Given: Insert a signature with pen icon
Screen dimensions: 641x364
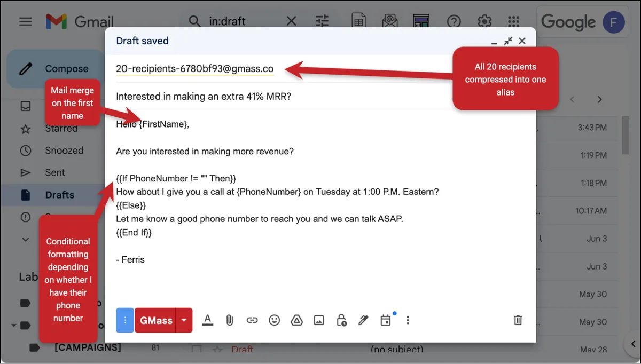Looking at the screenshot, I should point(363,320).
